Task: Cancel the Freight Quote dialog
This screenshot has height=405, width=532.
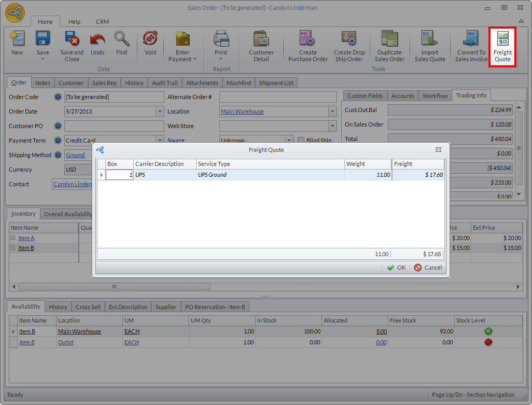Action: [428, 268]
